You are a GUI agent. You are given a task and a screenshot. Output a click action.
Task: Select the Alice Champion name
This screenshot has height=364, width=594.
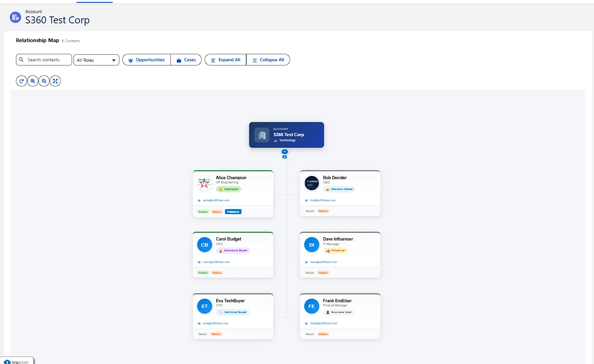[x=231, y=178]
